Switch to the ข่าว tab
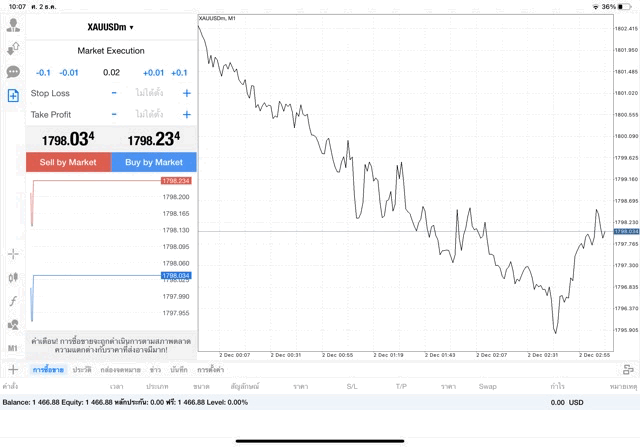Viewport: 640px width, 447px height. pos(154,369)
